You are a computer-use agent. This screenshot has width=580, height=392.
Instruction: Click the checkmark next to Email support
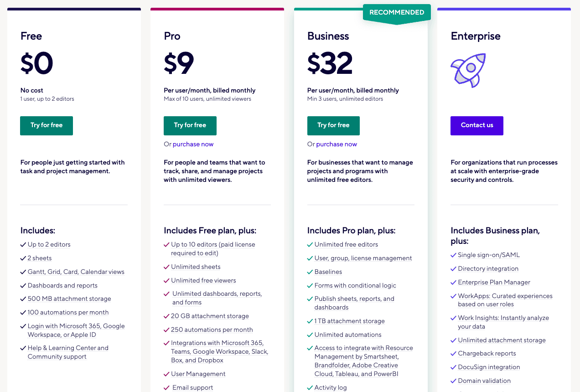pyautogui.click(x=166, y=387)
